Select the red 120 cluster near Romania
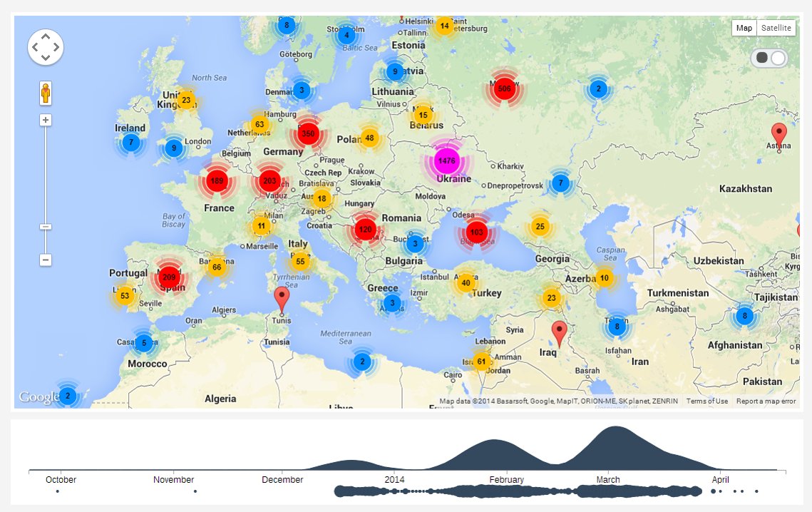The width and height of the screenshot is (812, 512). coord(365,230)
